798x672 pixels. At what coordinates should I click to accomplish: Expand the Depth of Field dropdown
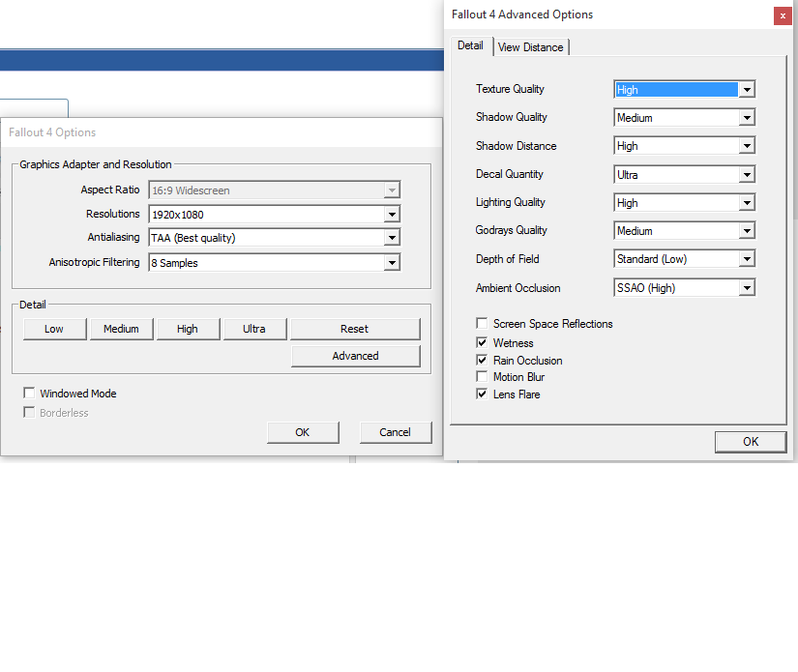[684, 259]
